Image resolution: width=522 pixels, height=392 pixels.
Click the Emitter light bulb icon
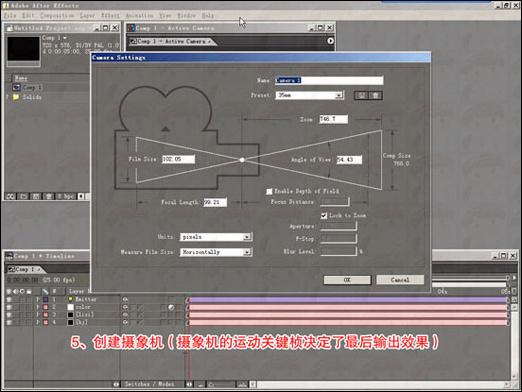point(71,299)
